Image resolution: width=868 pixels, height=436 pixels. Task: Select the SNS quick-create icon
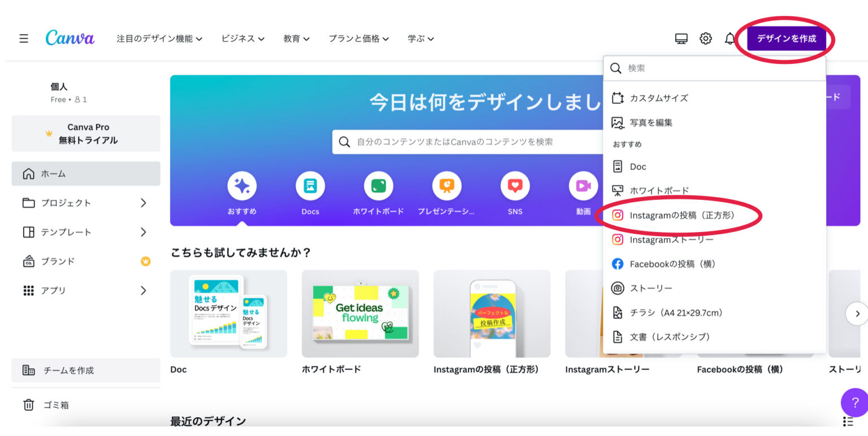click(x=515, y=185)
